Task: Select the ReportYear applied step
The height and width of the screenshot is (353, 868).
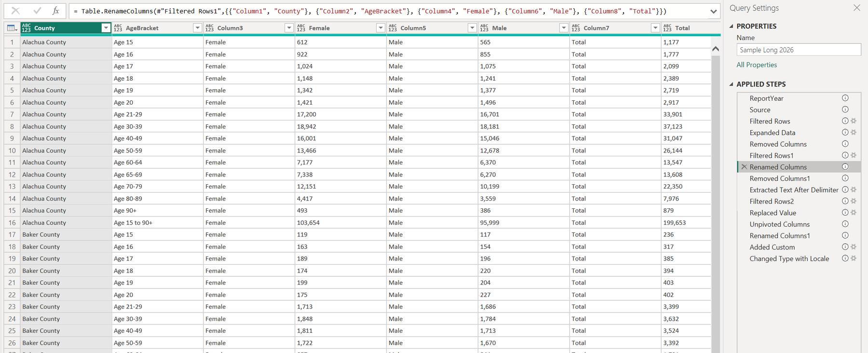Action: tap(766, 98)
